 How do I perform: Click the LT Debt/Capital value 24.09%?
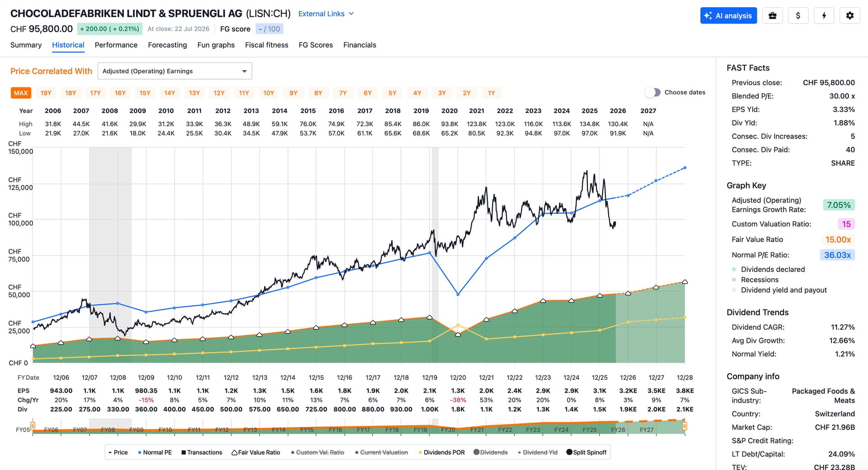click(842, 454)
